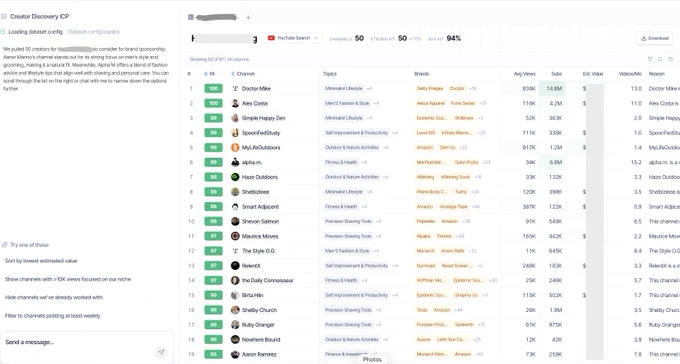Image resolution: width=680 pixels, height=364 pixels.
Task: Click the Brands column header
Action: 422,74
